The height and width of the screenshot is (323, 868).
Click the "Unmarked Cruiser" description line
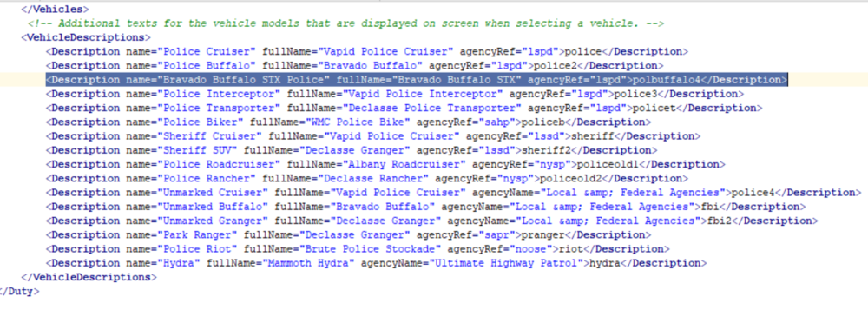click(x=453, y=193)
